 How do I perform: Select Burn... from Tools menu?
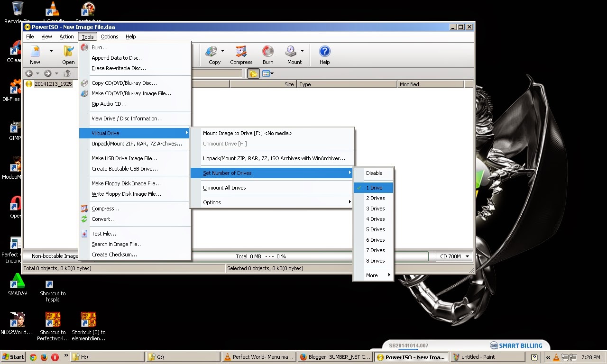(x=135, y=47)
